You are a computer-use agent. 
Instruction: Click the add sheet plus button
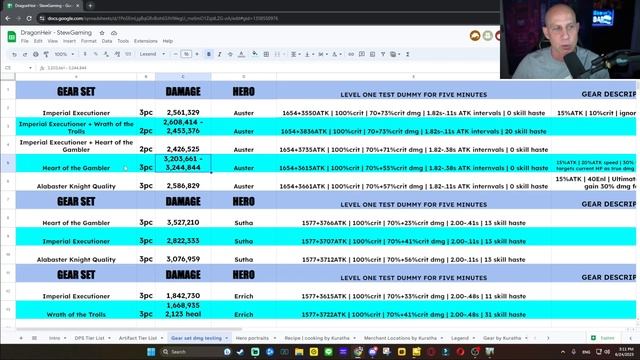21,338
